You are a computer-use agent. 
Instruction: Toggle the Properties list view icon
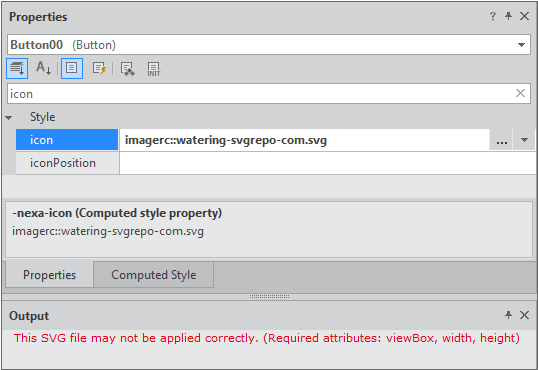[x=72, y=68]
